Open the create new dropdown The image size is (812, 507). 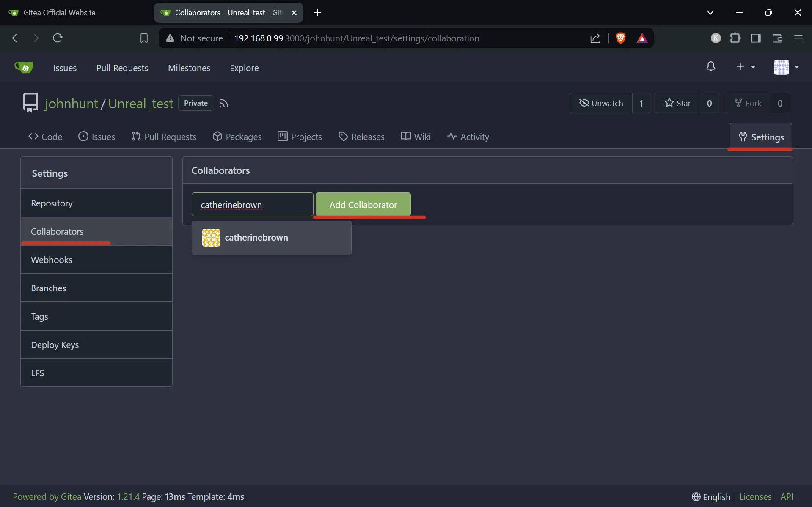pyautogui.click(x=745, y=67)
